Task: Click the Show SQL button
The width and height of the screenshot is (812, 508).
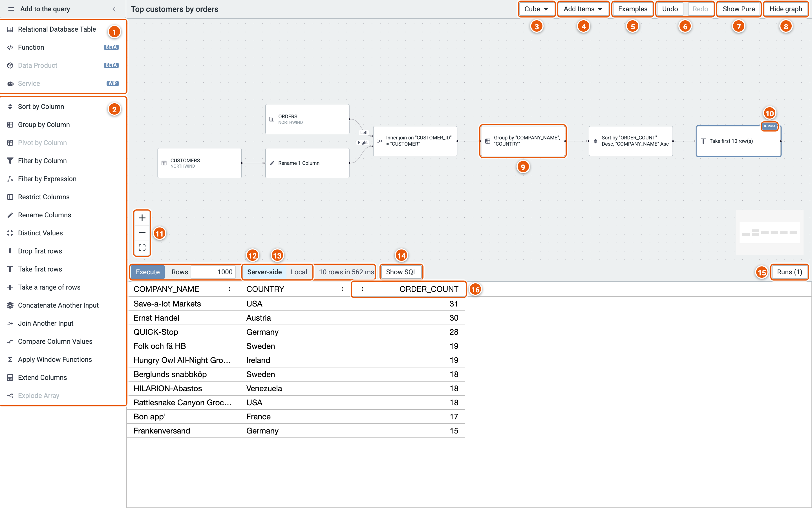Action: 401,272
